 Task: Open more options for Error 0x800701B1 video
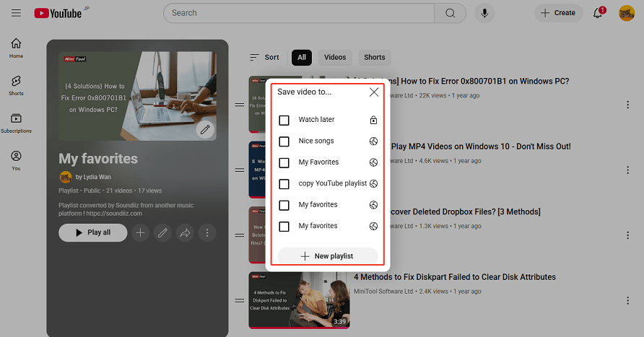tap(627, 105)
